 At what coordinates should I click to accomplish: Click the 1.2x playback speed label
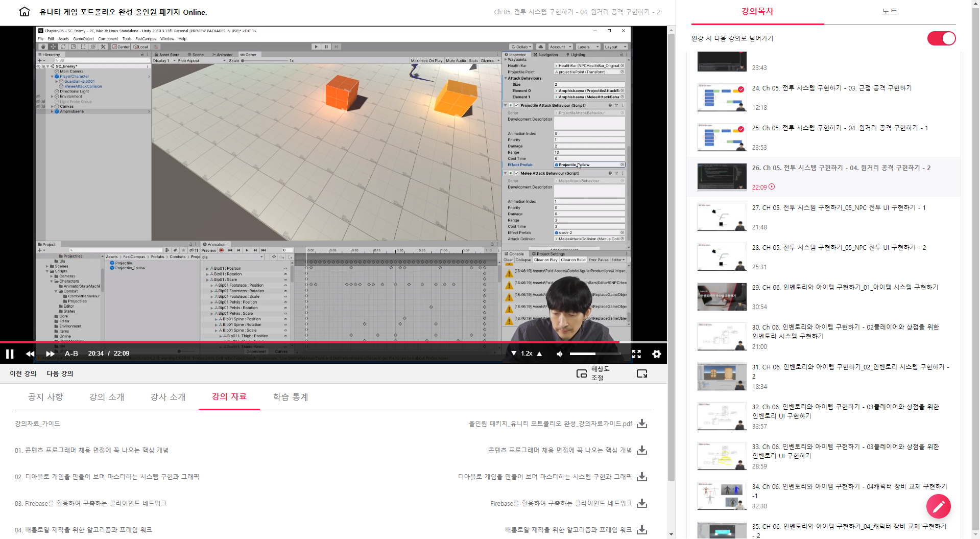point(527,354)
